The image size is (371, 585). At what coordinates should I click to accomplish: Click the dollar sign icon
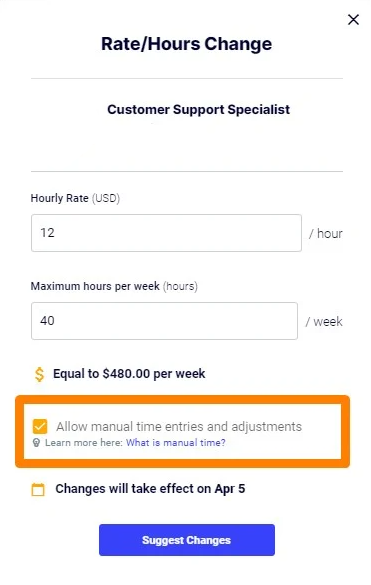pyautogui.click(x=39, y=374)
